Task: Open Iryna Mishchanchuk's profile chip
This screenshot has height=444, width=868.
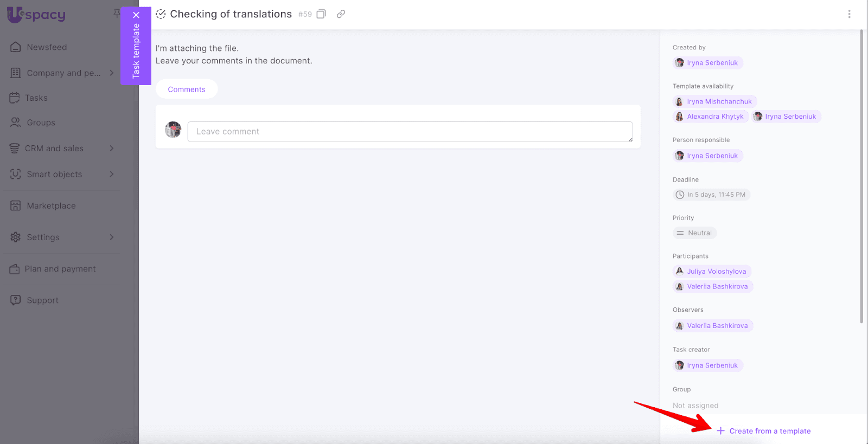Action: coord(715,101)
